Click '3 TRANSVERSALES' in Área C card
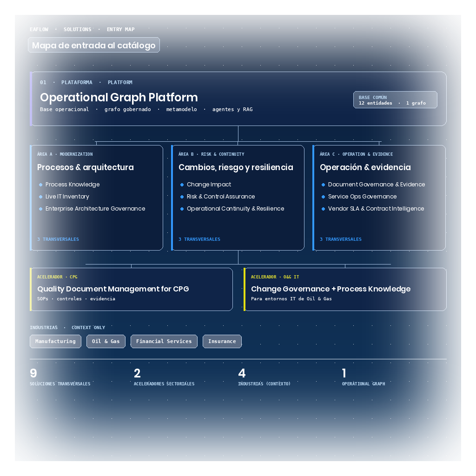 pyautogui.click(x=341, y=239)
